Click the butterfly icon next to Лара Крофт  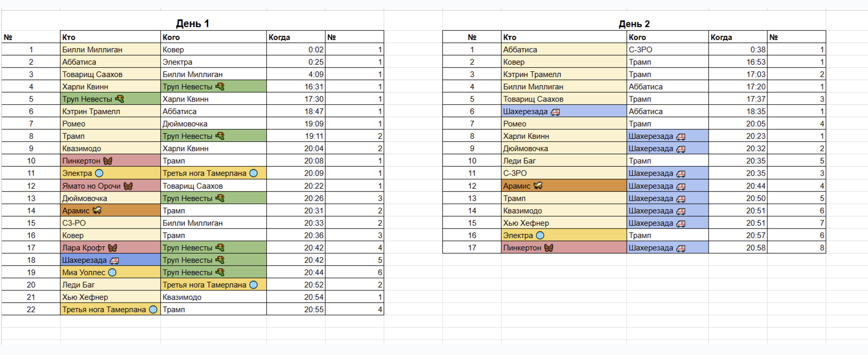pos(112,248)
